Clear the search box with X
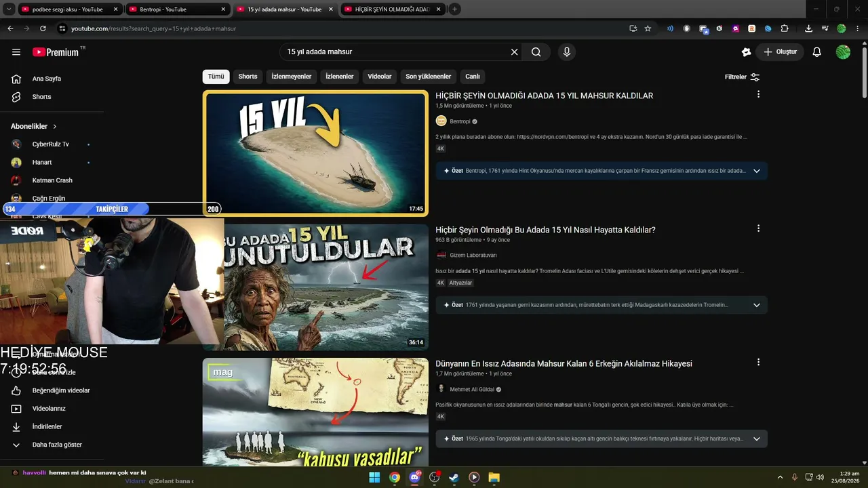Image resolution: width=868 pixels, height=488 pixels. 514,52
